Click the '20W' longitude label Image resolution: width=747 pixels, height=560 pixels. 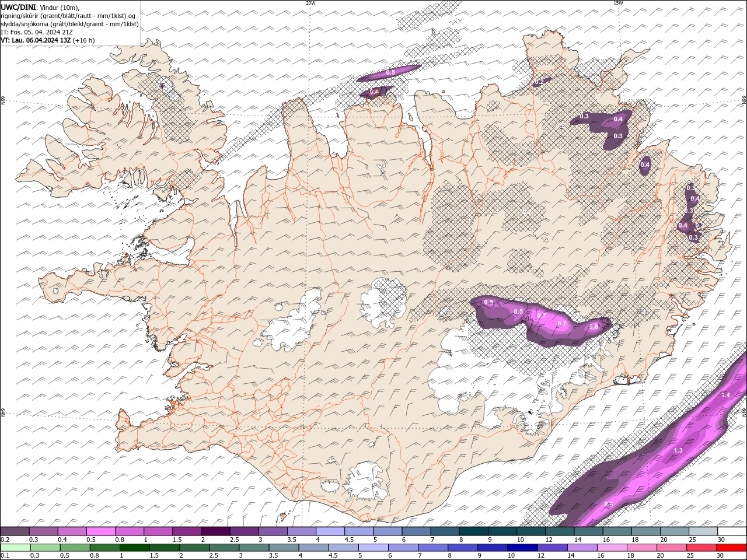[310, 2]
